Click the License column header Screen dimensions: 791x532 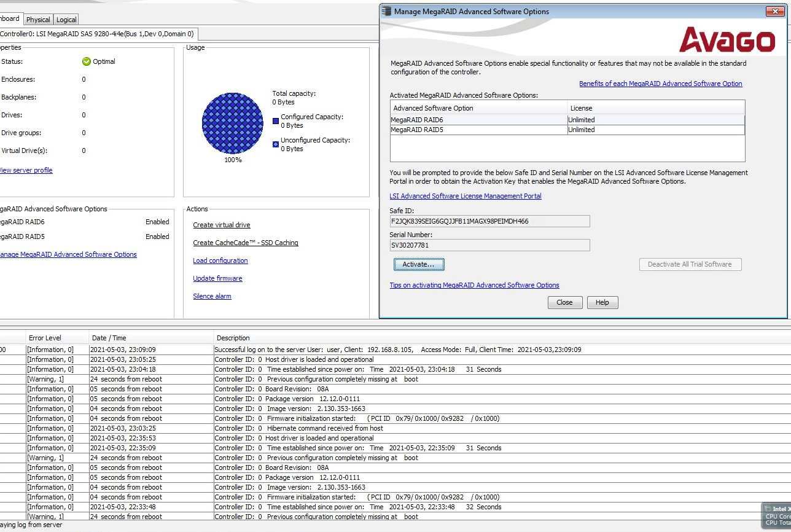[656, 108]
